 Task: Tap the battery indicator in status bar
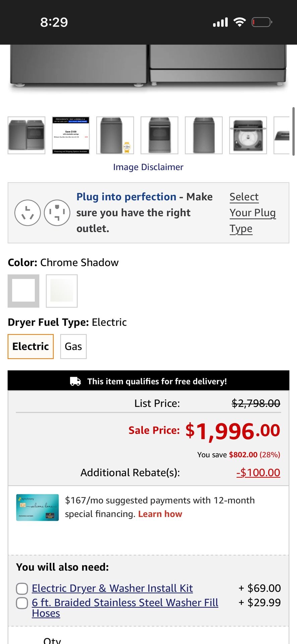click(x=261, y=22)
